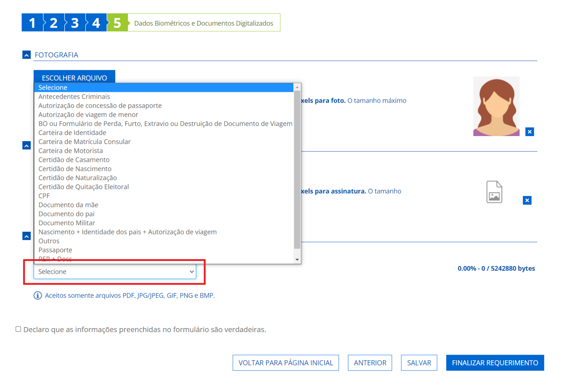This screenshot has width=565, height=392.
Task: Click VOLTAR PARA PÁGINA INICIAL button
Action: point(286,363)
